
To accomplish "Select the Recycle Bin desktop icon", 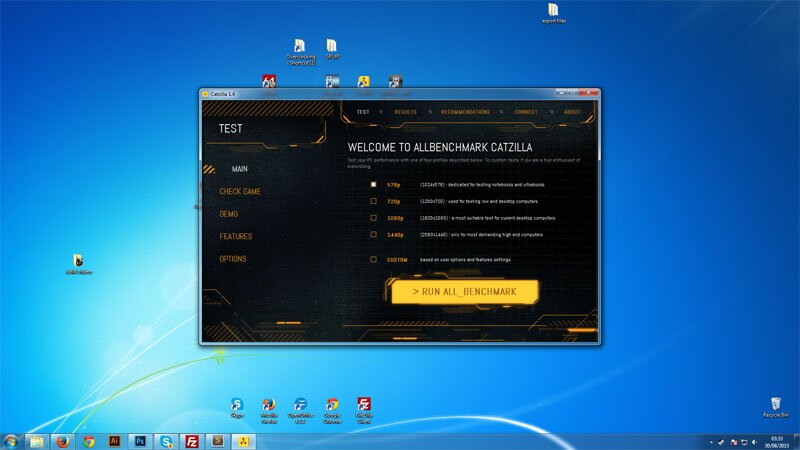I will (776, 407).
